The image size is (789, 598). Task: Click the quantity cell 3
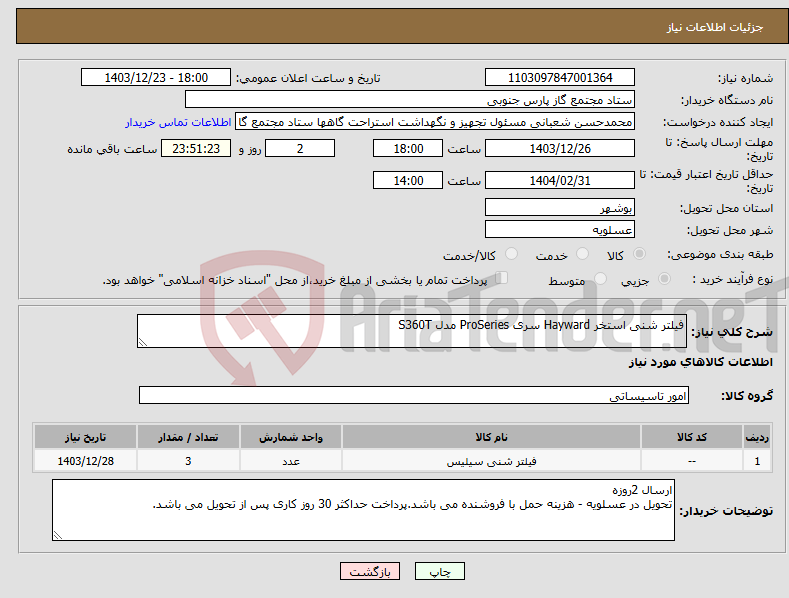(x=188, y=461)
